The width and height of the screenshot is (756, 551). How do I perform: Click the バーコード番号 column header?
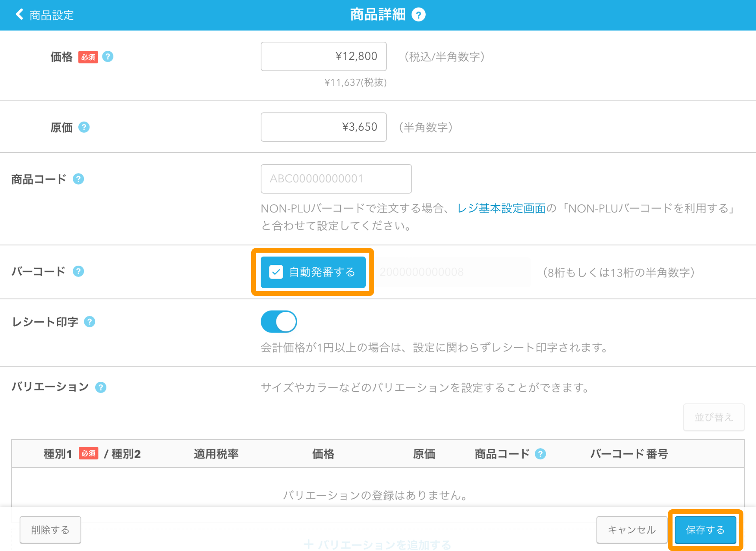tap(629, 454)
